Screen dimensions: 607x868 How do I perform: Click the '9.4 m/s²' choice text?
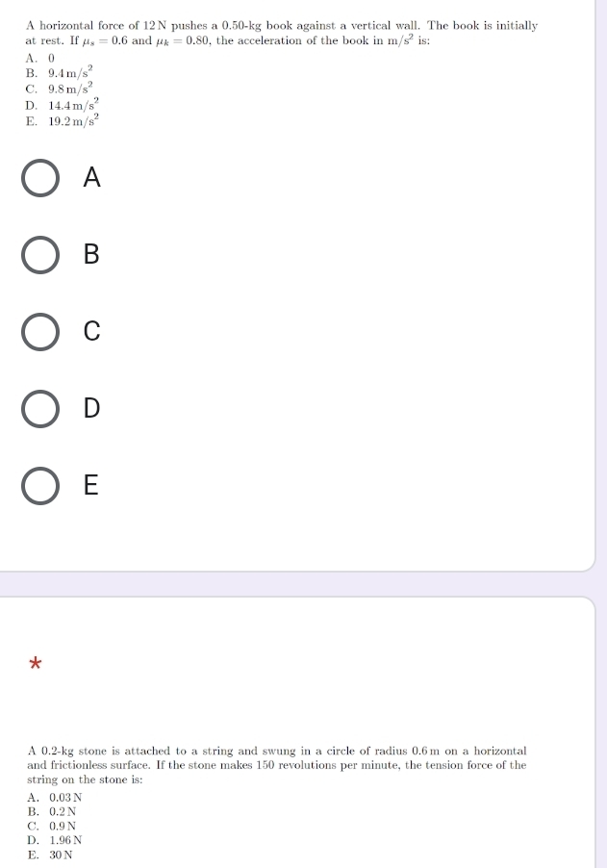[71, 72]
